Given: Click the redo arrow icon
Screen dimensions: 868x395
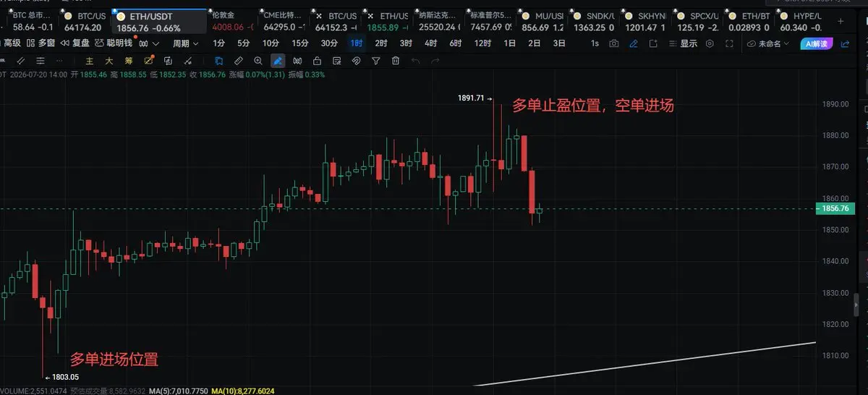Looking at the screenshot, I should 435,61.
